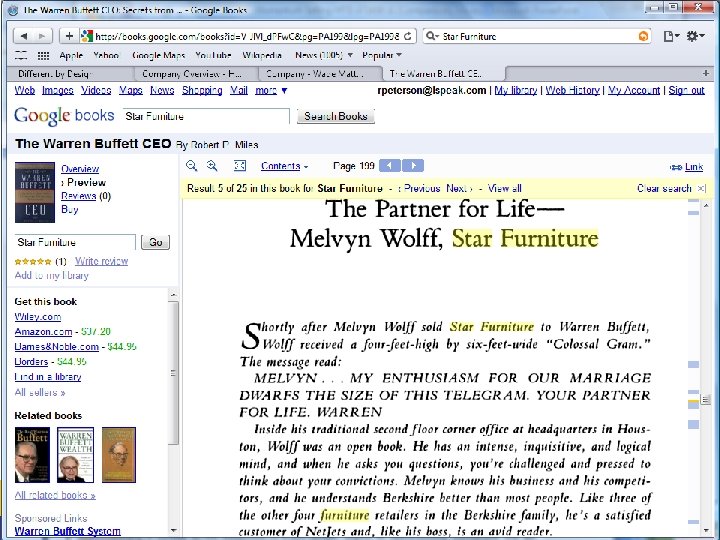Click Find in a library
The image size is (720, 540).
point(48,377)
